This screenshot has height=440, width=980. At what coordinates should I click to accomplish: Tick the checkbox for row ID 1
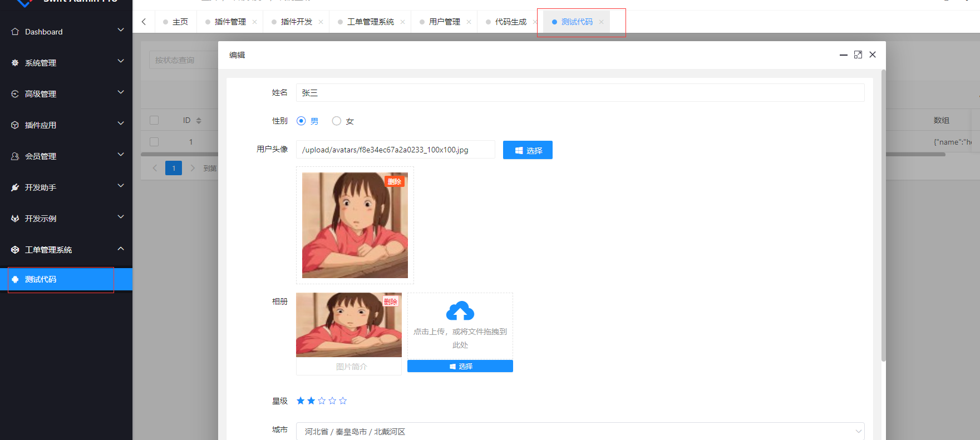point(154,142)
